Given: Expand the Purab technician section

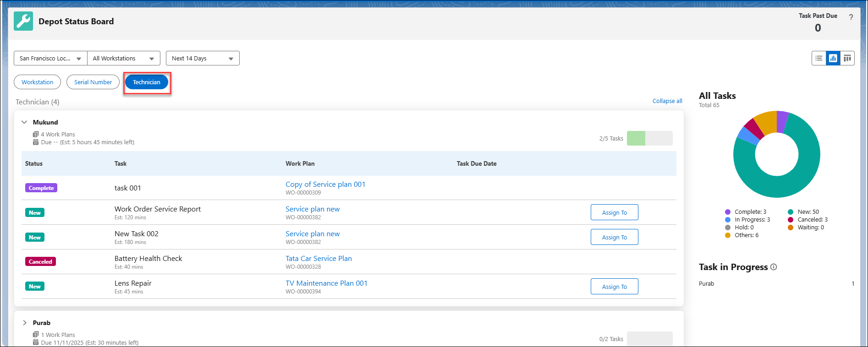Looking at the screenshot, I should 24,323.
